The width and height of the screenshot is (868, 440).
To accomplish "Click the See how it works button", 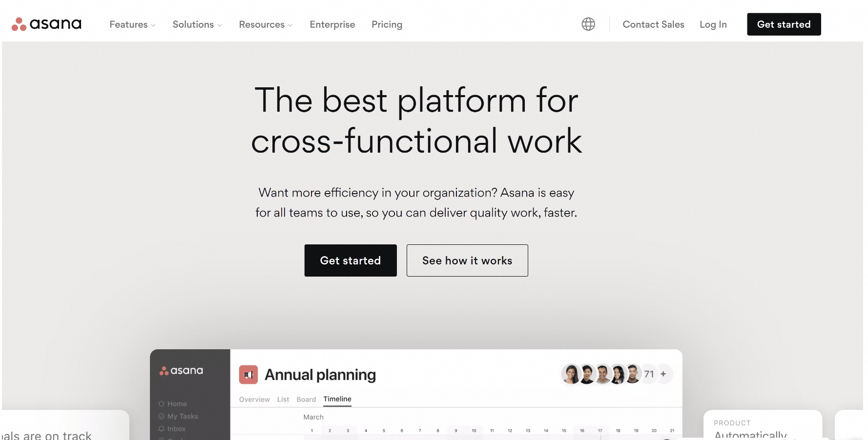I will pyautogui.click(x=467, y=260).
